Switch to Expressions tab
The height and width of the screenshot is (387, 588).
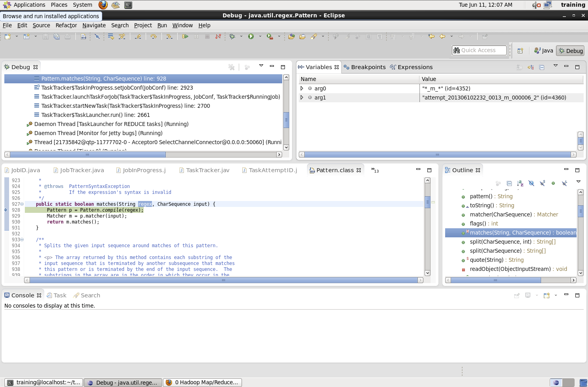pos(411,67)
